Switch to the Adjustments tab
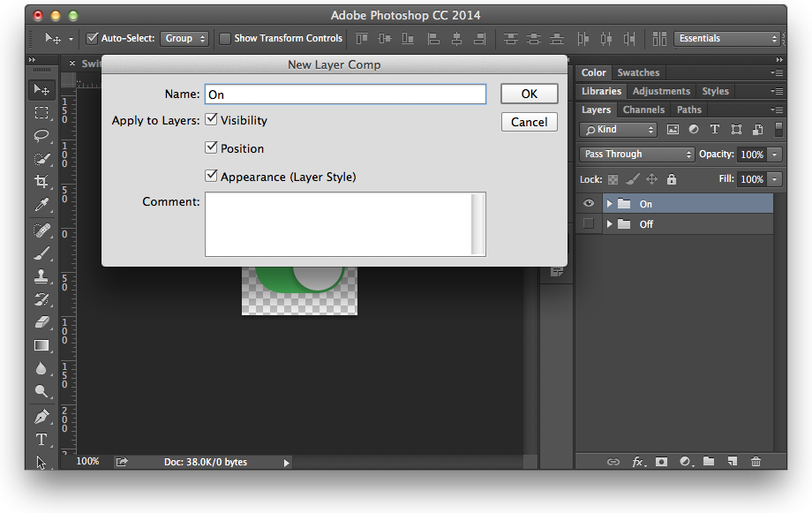Screen dimensions: 812x513 point(661,91)
